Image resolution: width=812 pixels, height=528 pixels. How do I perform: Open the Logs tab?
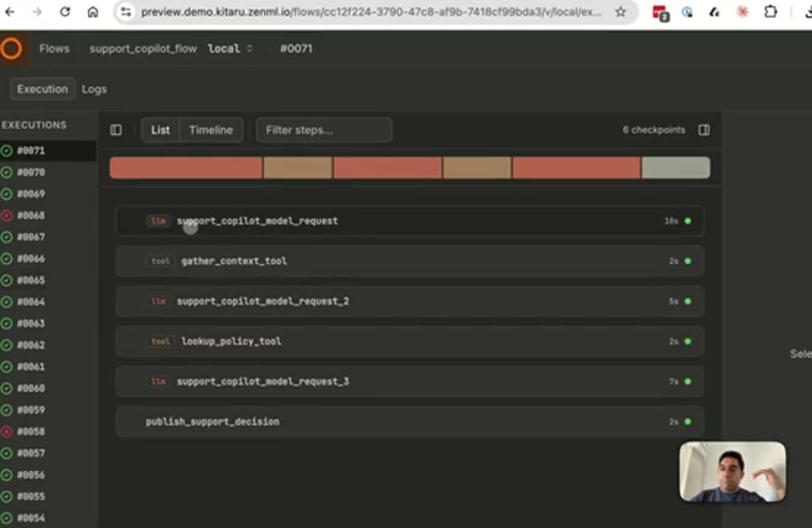coord(94,89)
